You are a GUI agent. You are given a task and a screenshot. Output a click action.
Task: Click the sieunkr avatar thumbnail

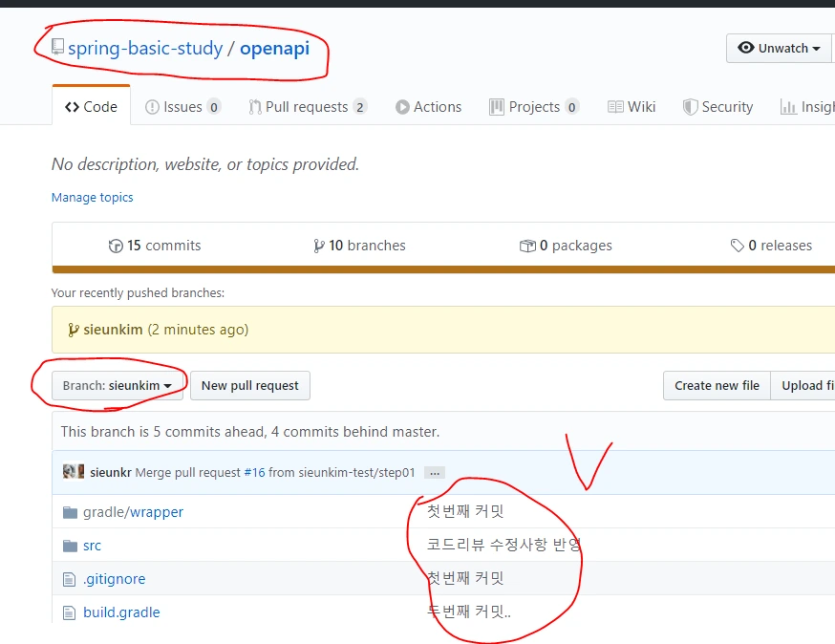[x=74, y=471]
